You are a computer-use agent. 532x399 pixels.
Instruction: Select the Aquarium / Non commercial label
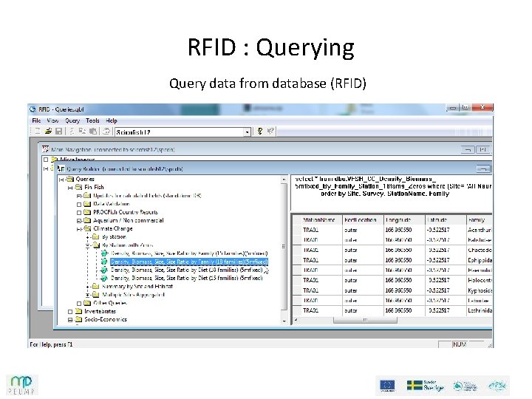click(x=129, y=220)
